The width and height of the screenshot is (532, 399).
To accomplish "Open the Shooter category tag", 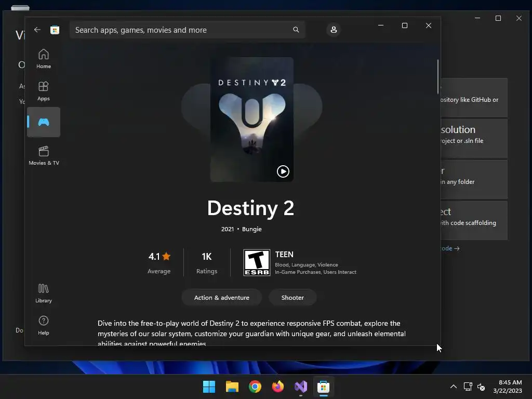I will click(x=292, y=298).
